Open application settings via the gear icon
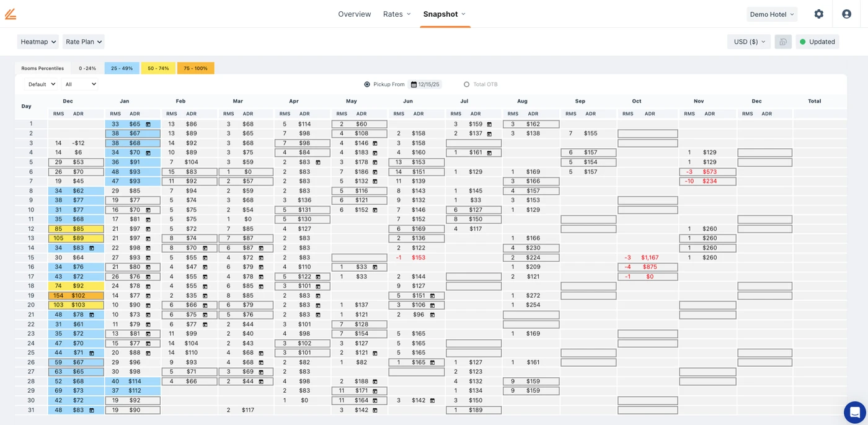Screen dimensions: 868x425 coord(818,13)
